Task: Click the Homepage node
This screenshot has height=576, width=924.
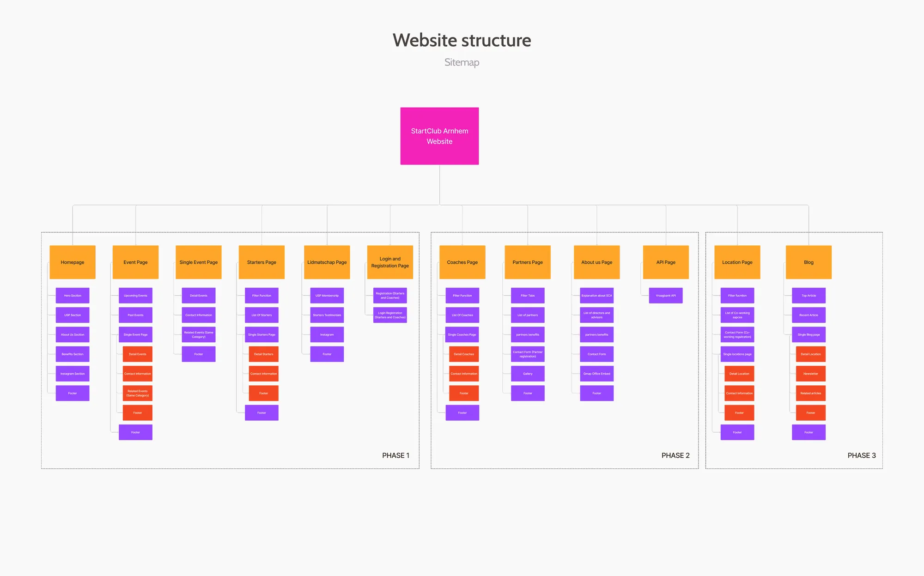Action: click(x=73, y=262)
